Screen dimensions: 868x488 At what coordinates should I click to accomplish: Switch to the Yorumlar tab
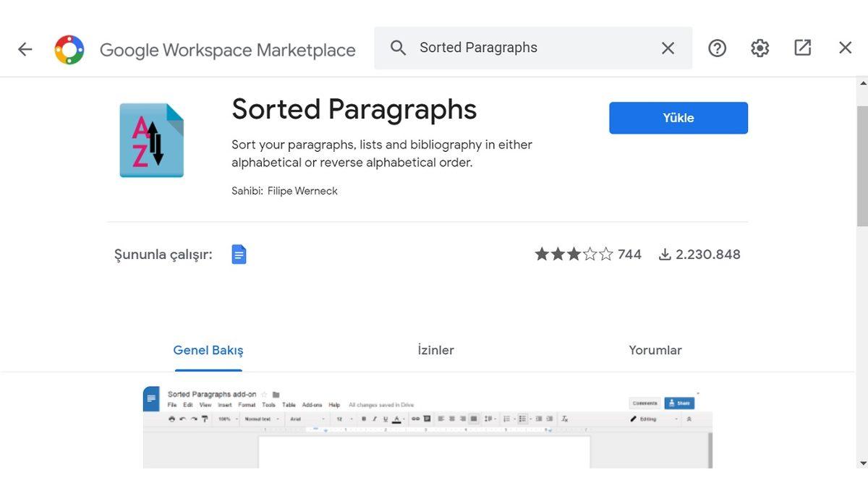pyautogui.click(x=655, y=349)
